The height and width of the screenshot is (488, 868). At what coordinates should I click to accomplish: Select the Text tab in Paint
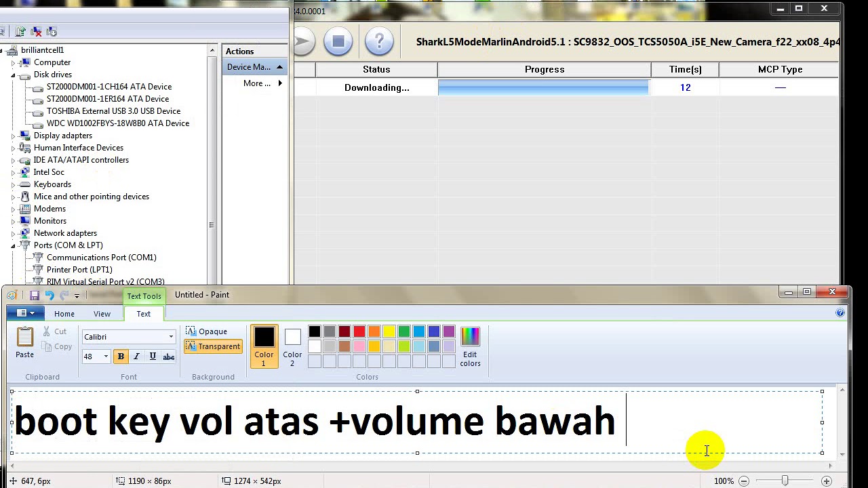click(143, 314)
